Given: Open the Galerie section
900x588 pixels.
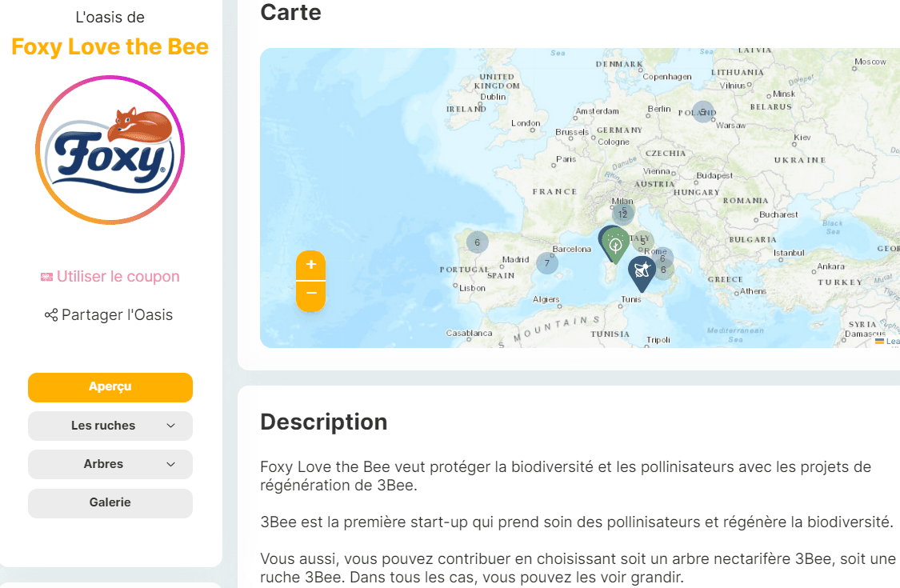Looking at the screenshot, I should 110,503.
